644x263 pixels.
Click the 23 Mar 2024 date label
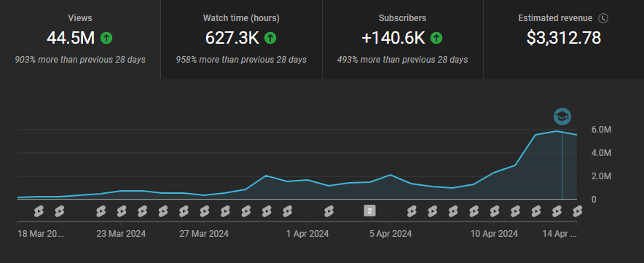click(x=121, y=234)
